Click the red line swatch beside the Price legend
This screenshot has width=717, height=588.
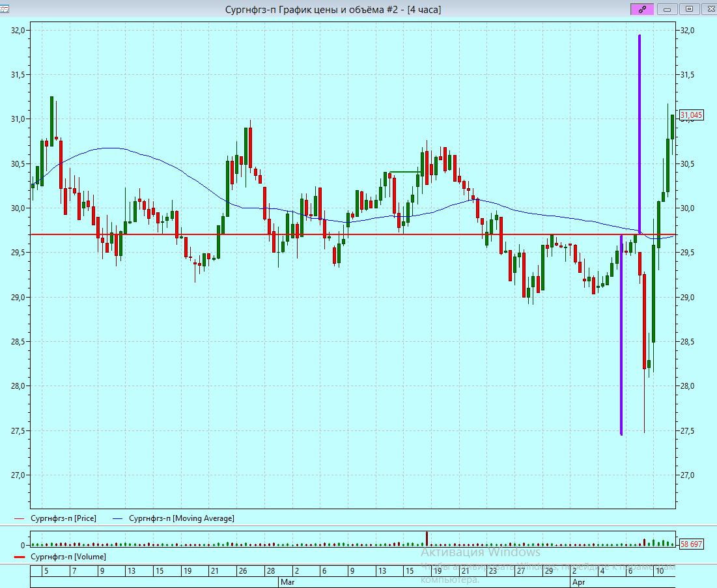[19, 518]
